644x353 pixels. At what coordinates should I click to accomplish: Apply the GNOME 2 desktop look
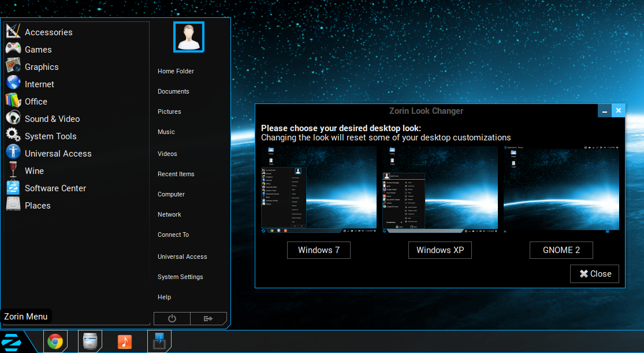point(561,250)
